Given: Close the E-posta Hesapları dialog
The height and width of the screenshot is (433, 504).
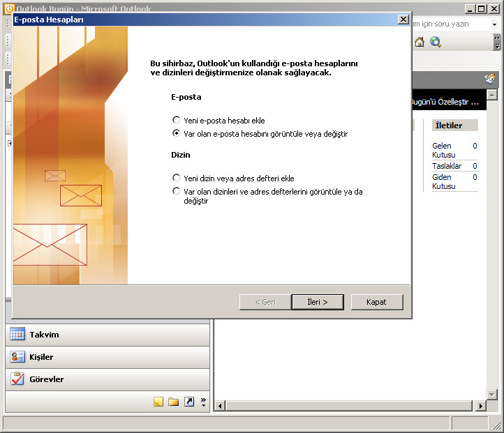Looking at the screenshot, I should 403,20.
